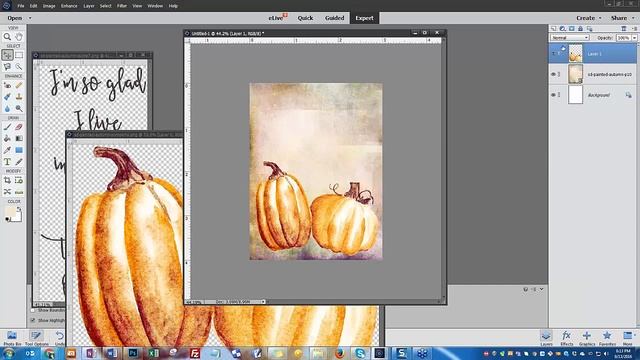The width and height of the screenshot is (640, 360).
Task: Click the Undo button
Action: pyautogui.click(x=60, y=338)
